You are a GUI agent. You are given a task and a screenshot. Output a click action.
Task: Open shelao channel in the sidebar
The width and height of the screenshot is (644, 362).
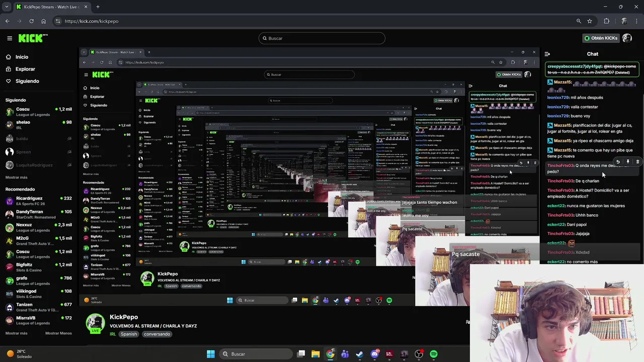(x=38, y=125)
